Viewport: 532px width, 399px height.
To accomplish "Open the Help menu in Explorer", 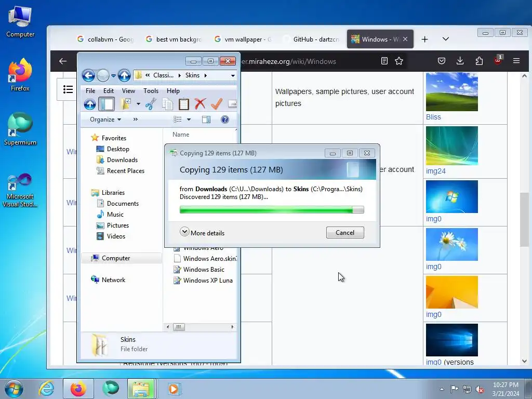I will click(x=173, y=90).
